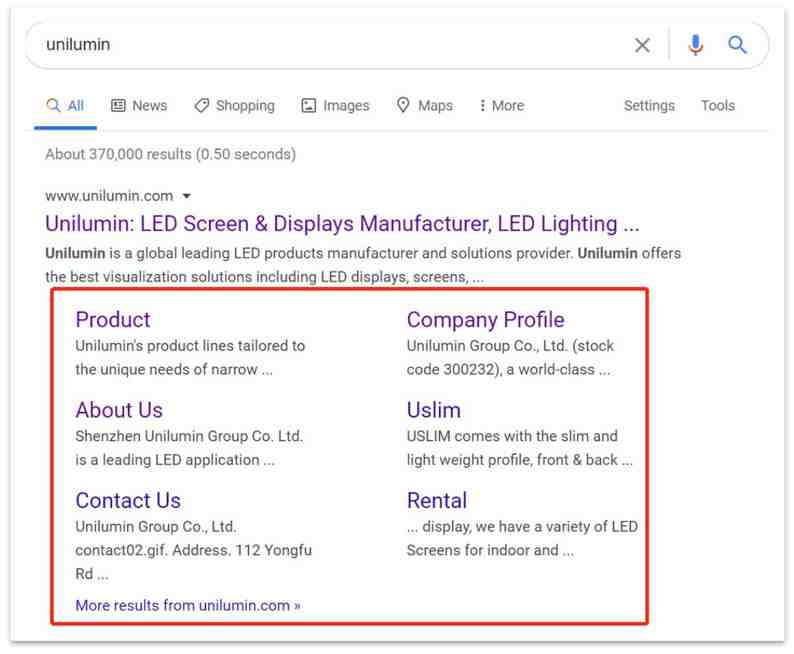The width and height of the screenshot is (794, 654).
Task: Open the Contact Us sitelink
Action: (128, 501)
